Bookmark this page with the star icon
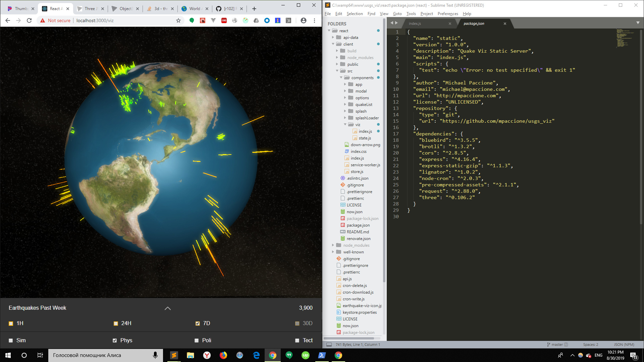 pos(178,20)
